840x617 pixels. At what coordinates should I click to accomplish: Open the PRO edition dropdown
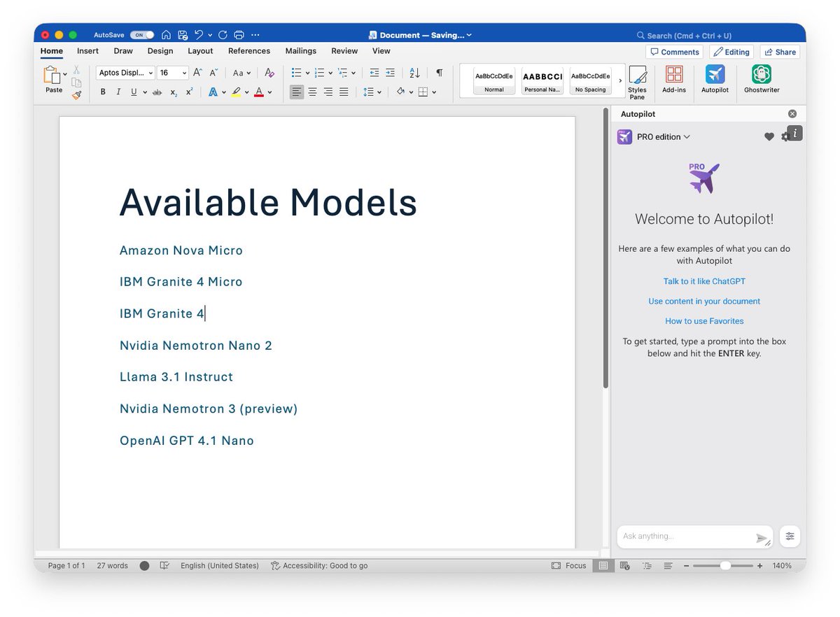coord(664,137)
